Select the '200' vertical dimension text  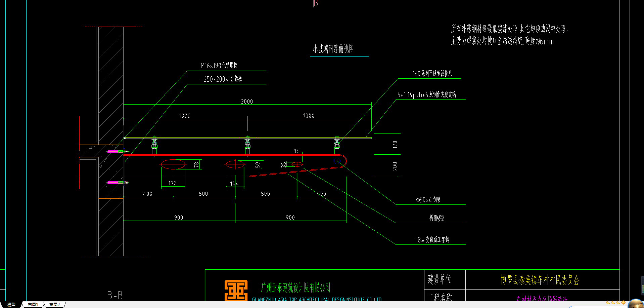tap(395, 166)
